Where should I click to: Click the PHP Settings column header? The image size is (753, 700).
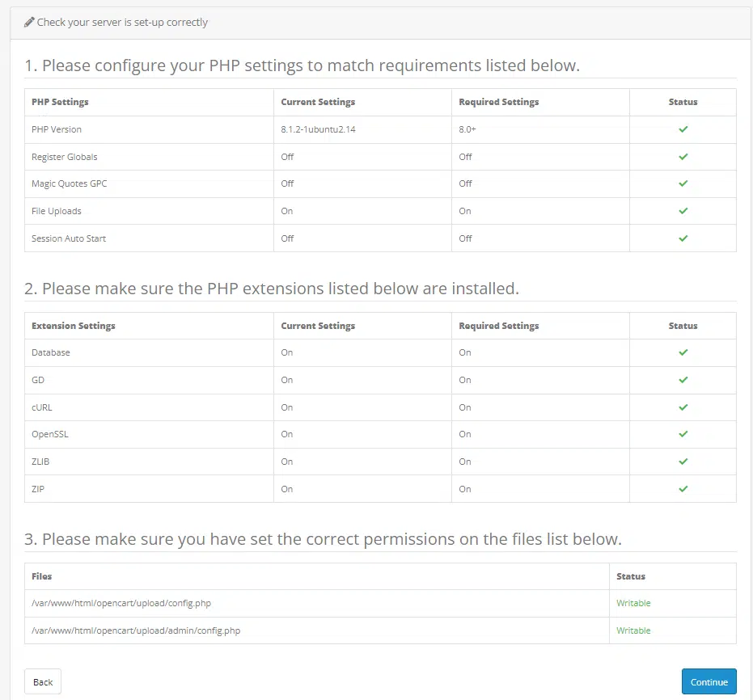coord(60,102)
